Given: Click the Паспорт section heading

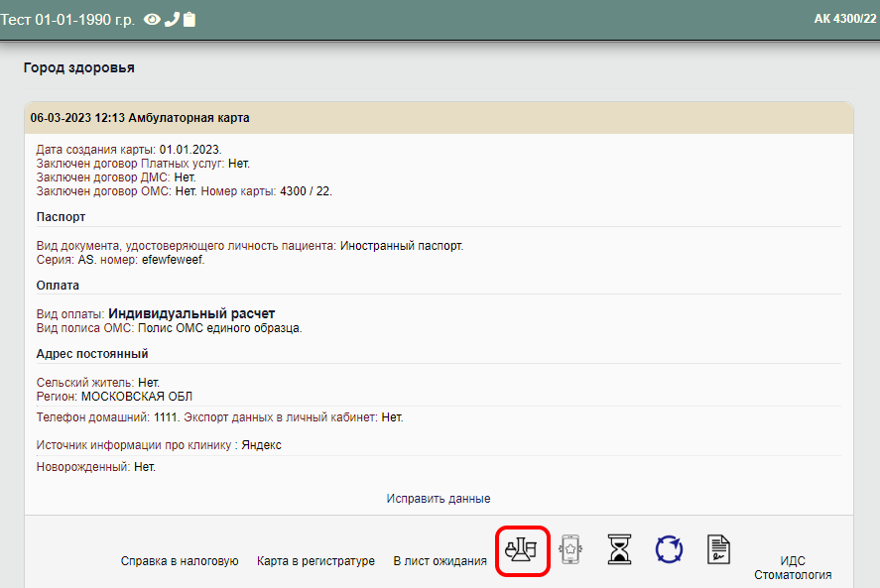Looking at the screenshot, I should (x=61, y=216).
